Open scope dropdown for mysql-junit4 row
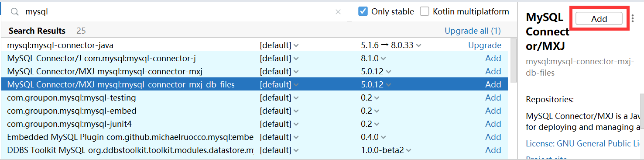The width and height of the screenshot is (644, 160). pyautogui.click(x=279, y=124)
